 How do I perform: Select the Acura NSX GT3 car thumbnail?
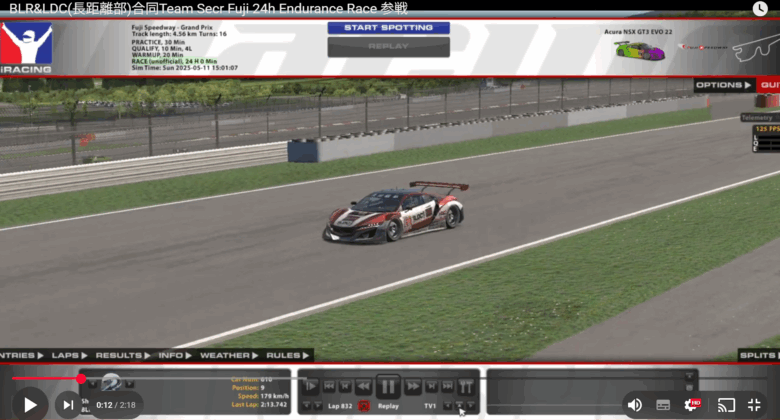(x=639, y=51)
